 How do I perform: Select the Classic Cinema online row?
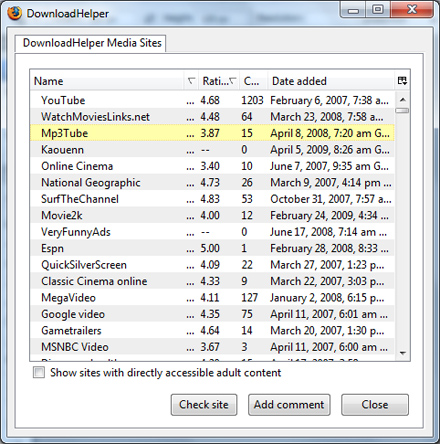pyautogui.click(x=212, y=281)
